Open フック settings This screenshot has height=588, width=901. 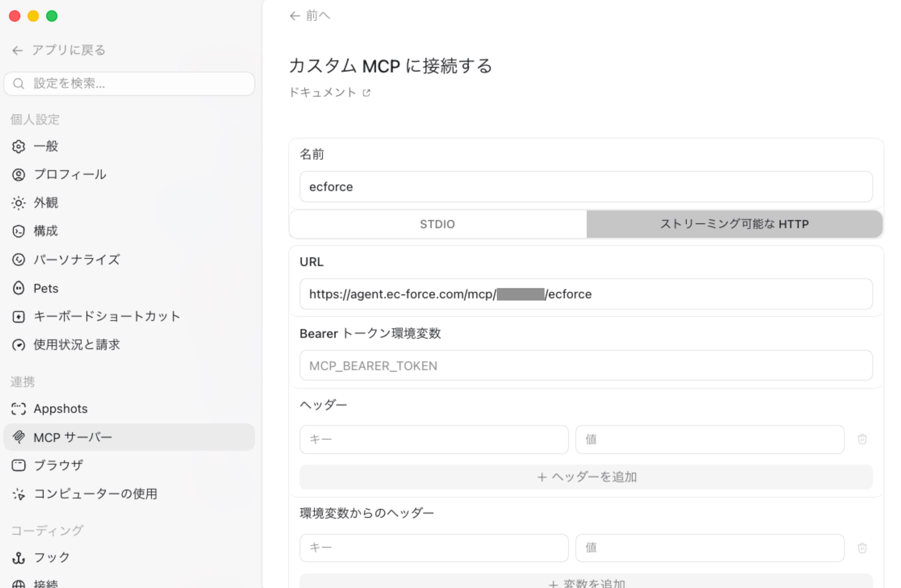(129, 558)
